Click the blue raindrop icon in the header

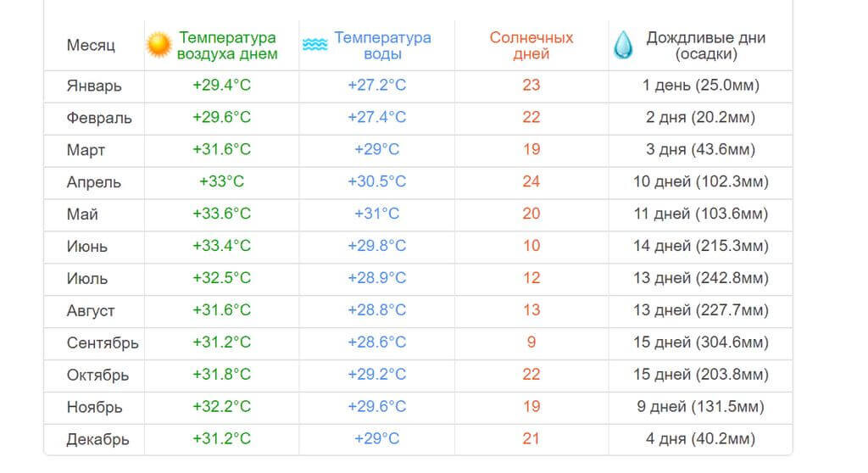tap(623, 45)
